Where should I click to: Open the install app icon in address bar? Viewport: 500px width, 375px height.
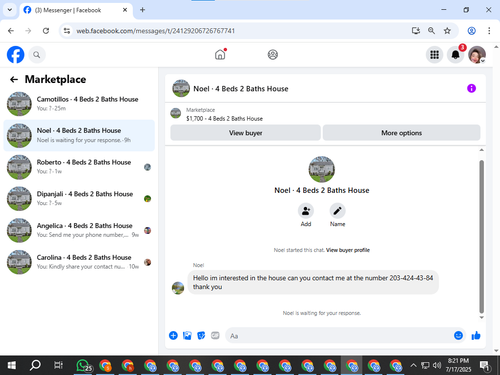pyautogui.click(x=415, y=31)
